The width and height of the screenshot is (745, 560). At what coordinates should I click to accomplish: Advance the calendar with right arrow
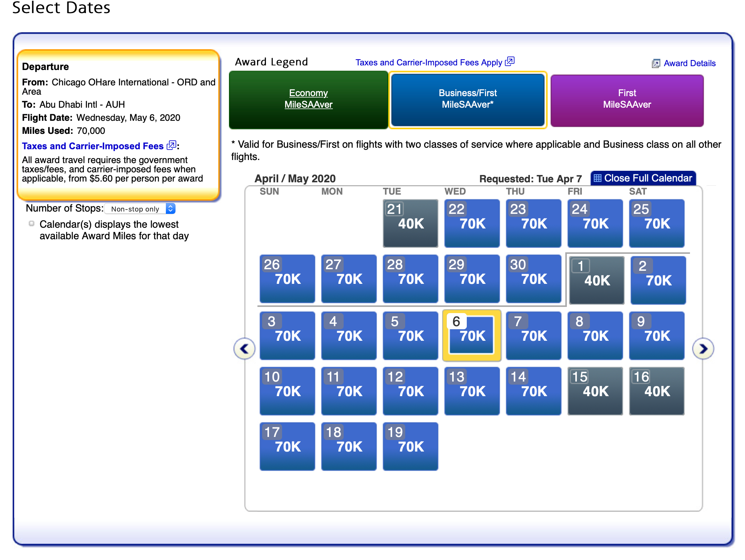click(703, 349)
